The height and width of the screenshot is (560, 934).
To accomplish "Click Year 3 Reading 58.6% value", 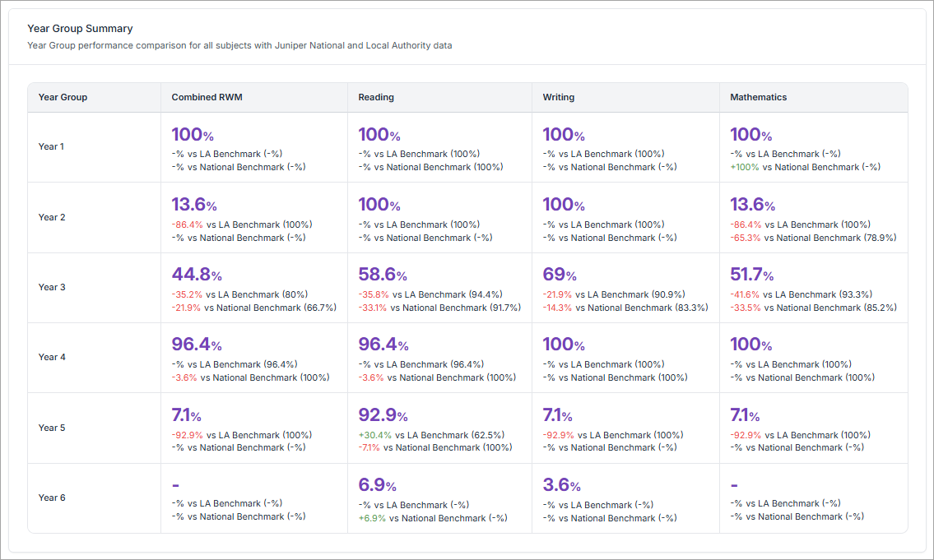I will point(383,275).
